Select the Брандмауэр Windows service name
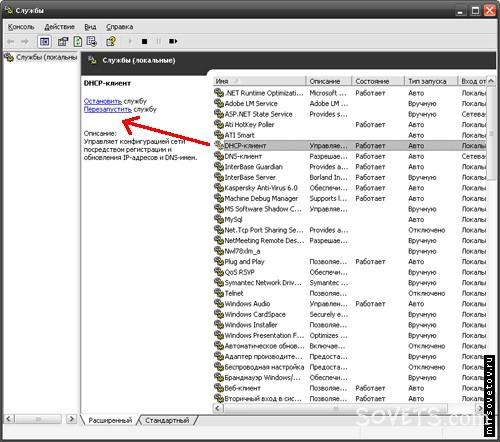The height and width of the screenshot is (442, 500). click(x=262, y=378)
